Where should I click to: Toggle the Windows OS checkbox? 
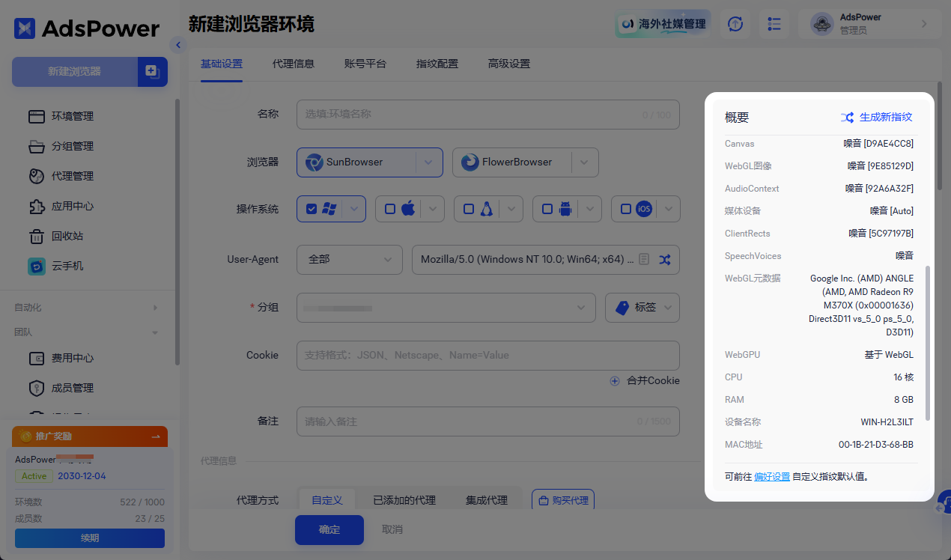pyautogui.click(x=312, y=209)
